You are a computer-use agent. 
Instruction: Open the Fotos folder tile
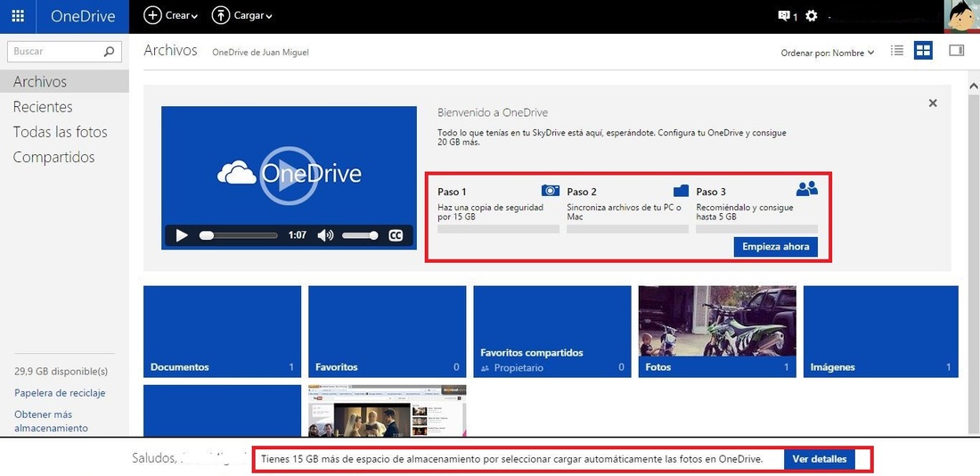pos(717,332)
